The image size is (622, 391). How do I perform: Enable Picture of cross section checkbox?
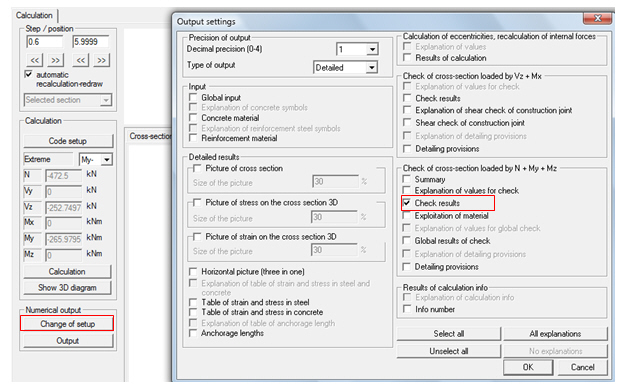click(197, 168)
